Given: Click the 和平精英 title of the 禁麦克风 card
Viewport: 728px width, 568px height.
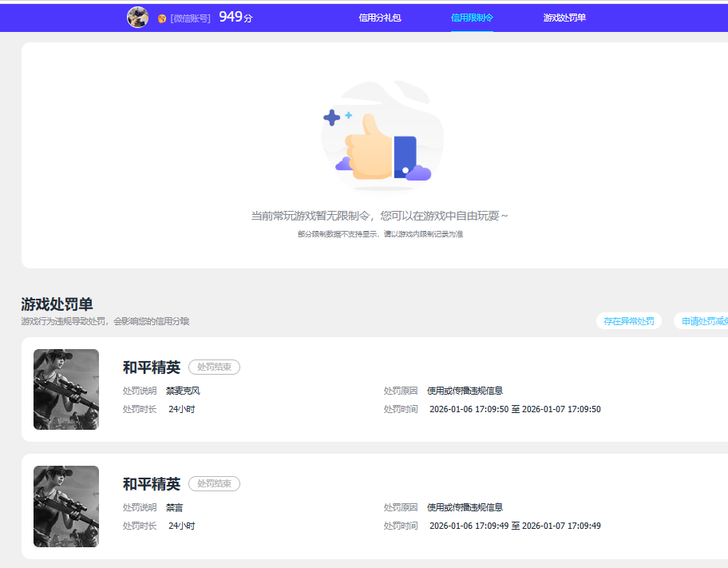Looking at the screenshot, I should [152, 367].
